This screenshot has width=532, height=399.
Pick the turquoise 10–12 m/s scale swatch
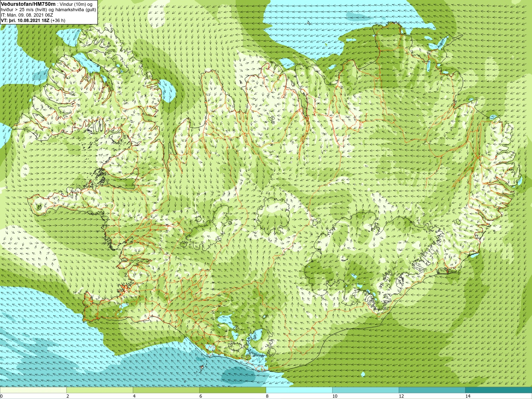point(366,390)
